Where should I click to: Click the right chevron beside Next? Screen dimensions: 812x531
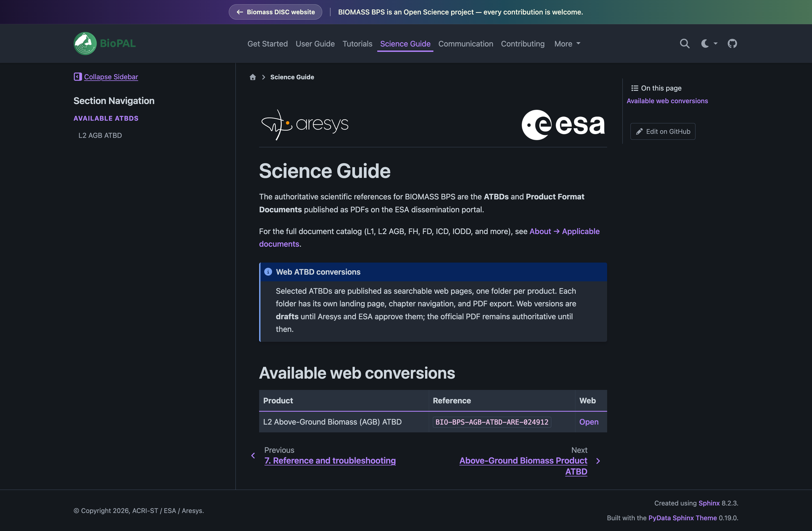(598, 461)
